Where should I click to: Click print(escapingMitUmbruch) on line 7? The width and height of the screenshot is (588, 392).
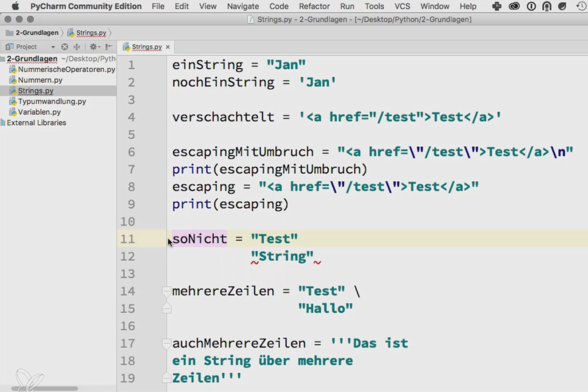coord(270,170)
